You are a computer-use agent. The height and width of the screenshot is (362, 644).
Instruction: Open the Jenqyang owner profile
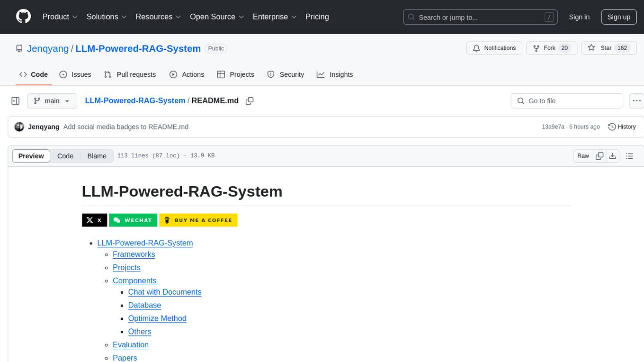pyautogui.click(x=48, y=48)
